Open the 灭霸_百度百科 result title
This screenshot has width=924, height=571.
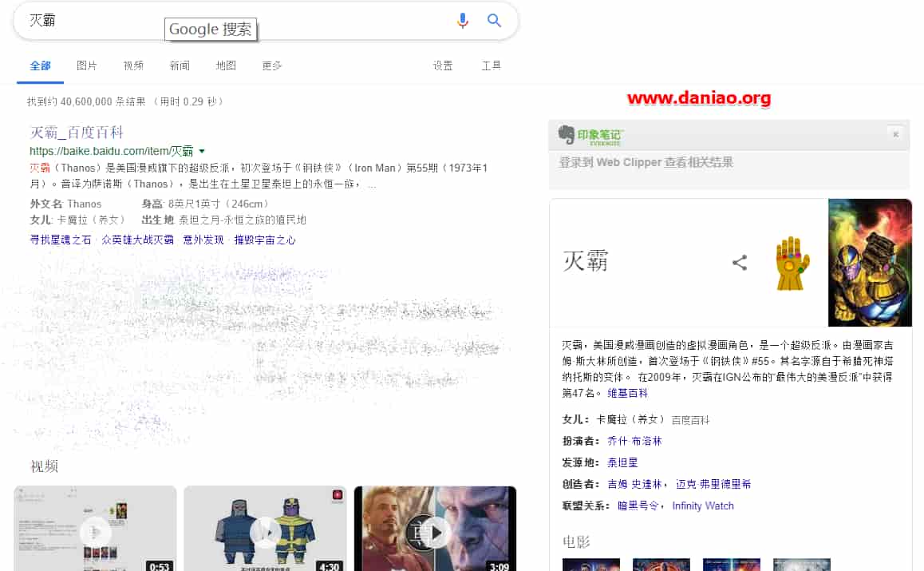pos(77,132)
